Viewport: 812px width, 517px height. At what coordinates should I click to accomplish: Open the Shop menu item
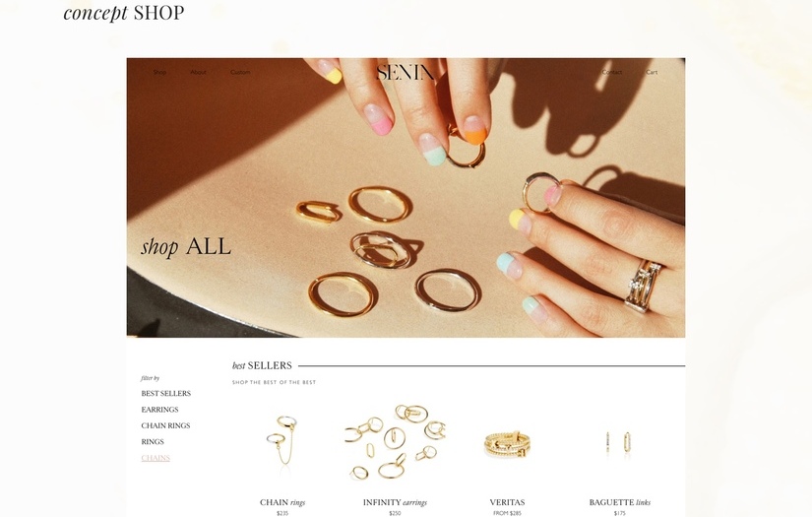point(159,72)
